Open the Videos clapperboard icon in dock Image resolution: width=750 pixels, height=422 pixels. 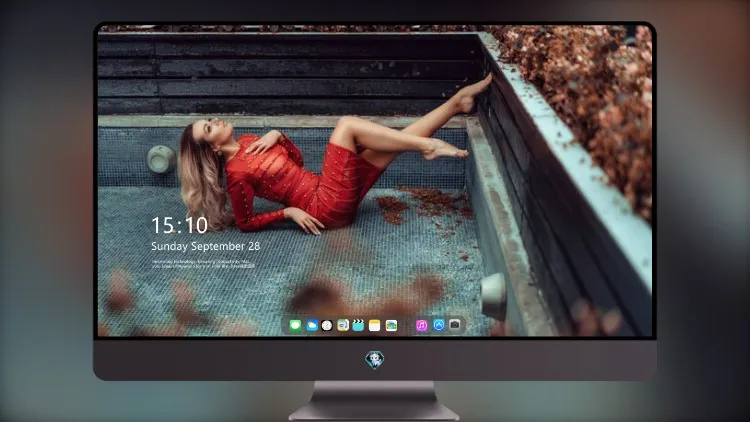(x=358, y=326)
